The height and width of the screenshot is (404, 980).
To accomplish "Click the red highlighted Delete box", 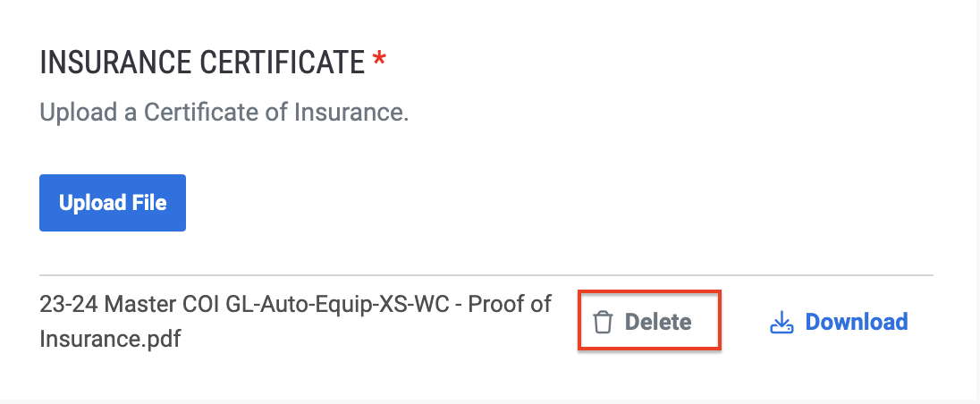I will click(x=649, y=320).
